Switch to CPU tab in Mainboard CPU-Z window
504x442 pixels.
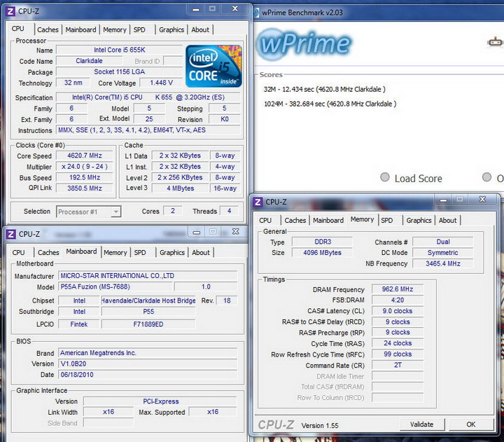18,253
